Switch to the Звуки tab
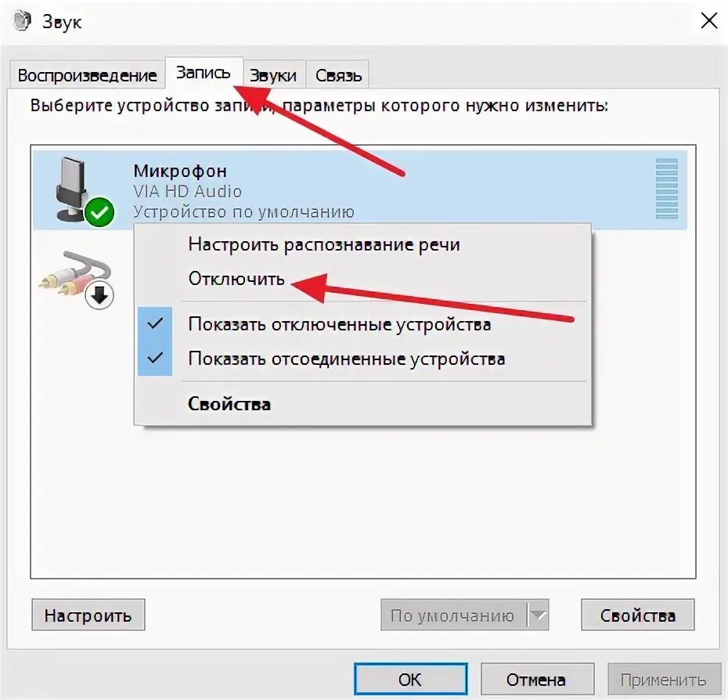This screenshot has width=728, height=700. [x=273, y=75]
